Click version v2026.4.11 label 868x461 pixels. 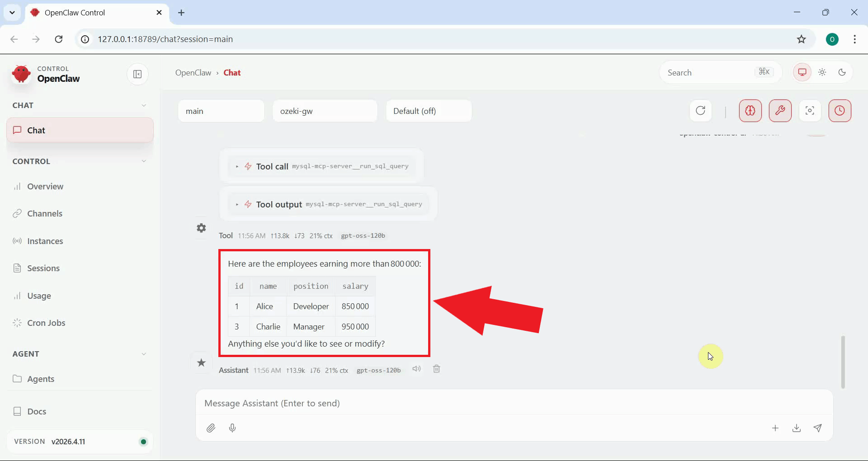68,442
